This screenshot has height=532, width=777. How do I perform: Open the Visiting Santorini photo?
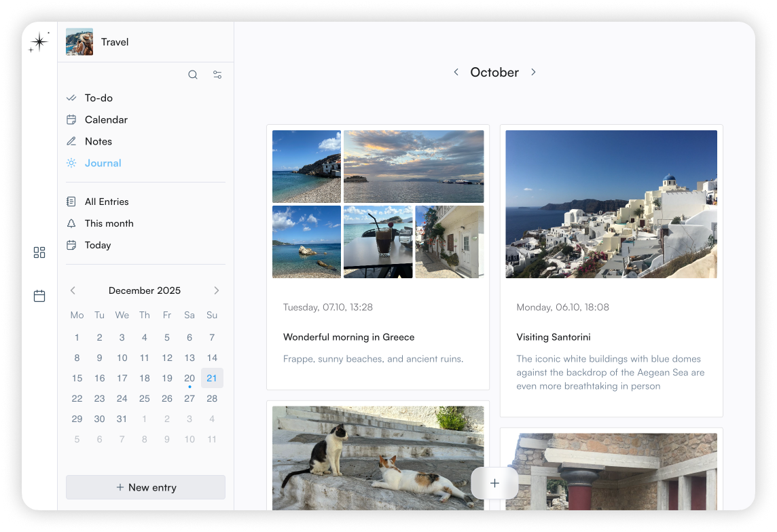(x=611, y=204)
